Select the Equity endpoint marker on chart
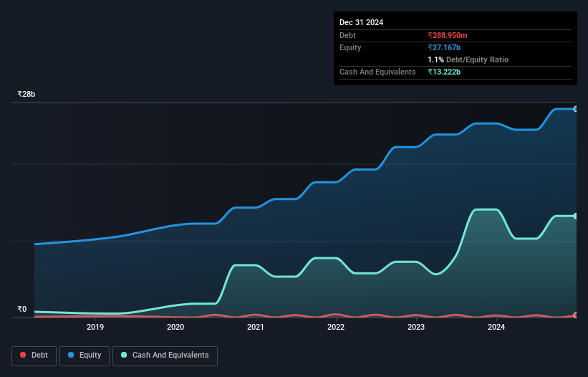The height and width of the screenshot is (377, 588). [576, 109]
